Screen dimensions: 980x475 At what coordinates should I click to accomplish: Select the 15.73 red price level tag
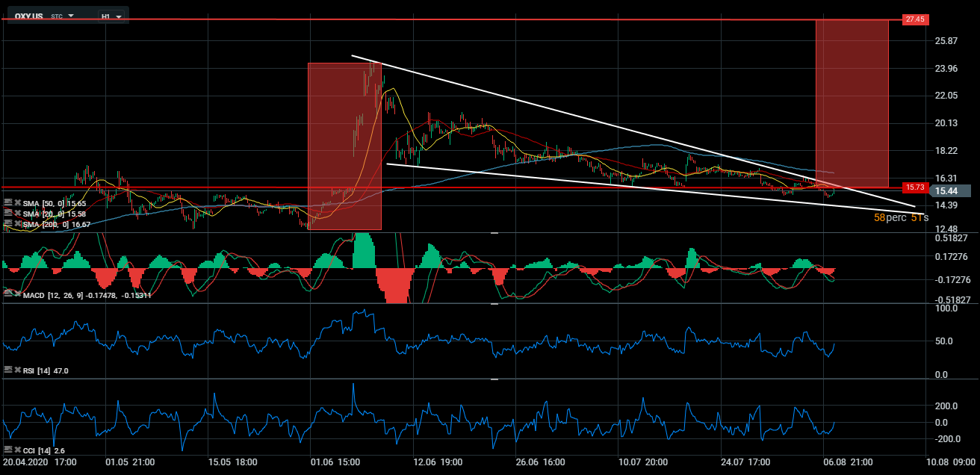click(x=915, y=187)
